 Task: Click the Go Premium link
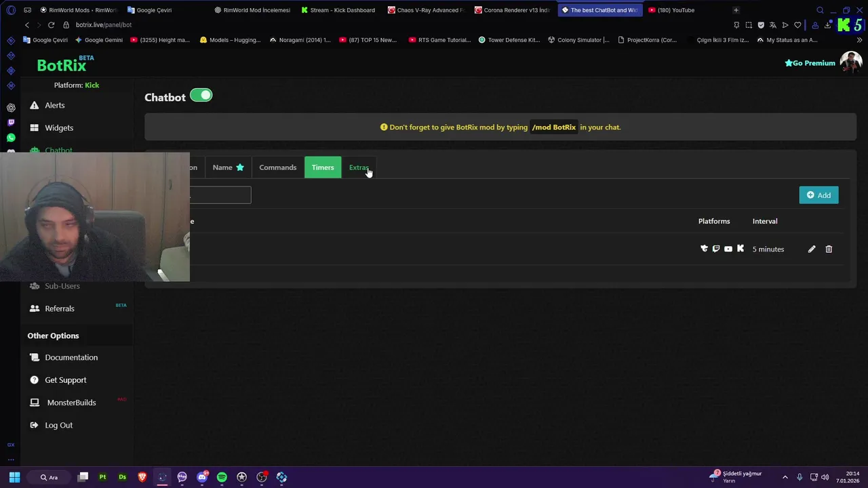tap(810, 63)
